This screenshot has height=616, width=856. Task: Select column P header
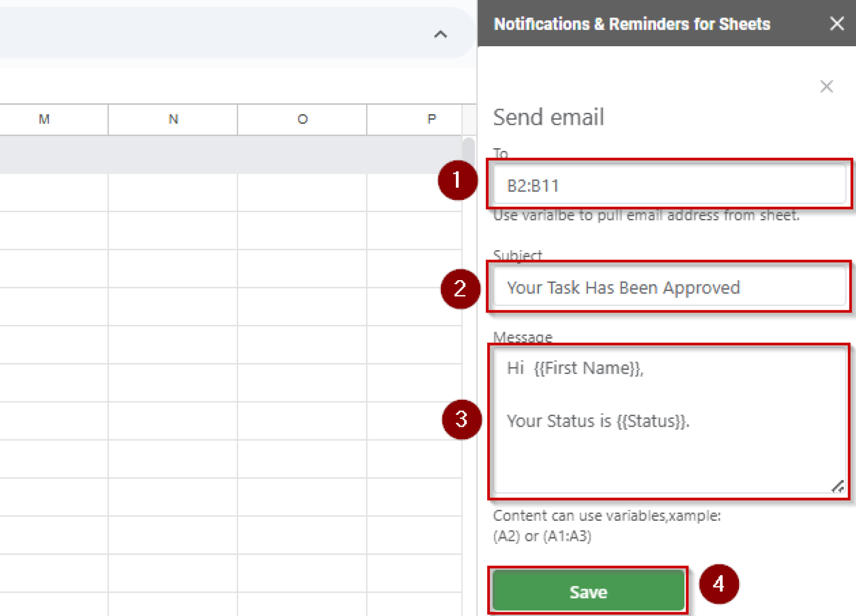[431, 119]
